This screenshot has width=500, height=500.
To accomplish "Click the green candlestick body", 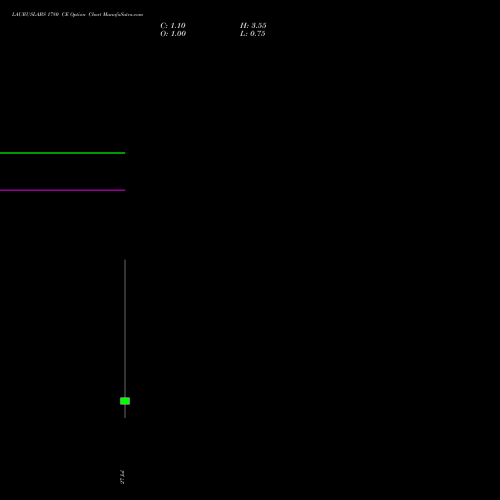I will pos(125,401).
